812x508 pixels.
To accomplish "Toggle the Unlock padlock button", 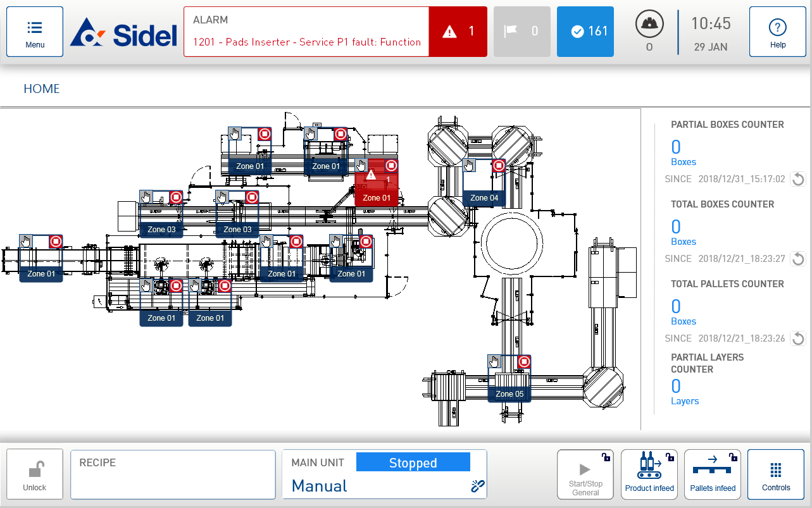I will click(x=35, y=474).
